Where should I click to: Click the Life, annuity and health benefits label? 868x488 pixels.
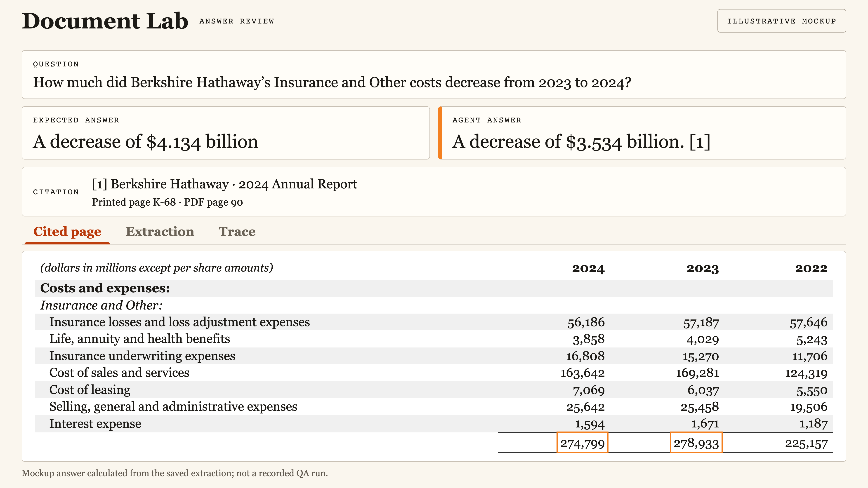point(139,339)
